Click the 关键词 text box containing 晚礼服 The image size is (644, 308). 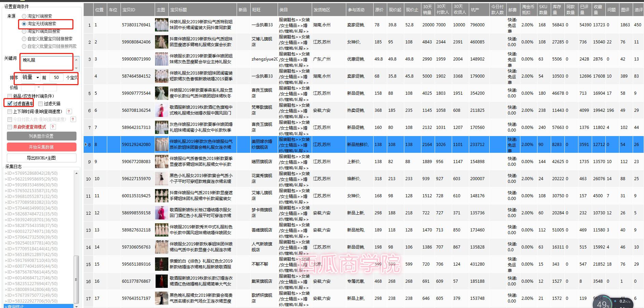coord(47,63)
